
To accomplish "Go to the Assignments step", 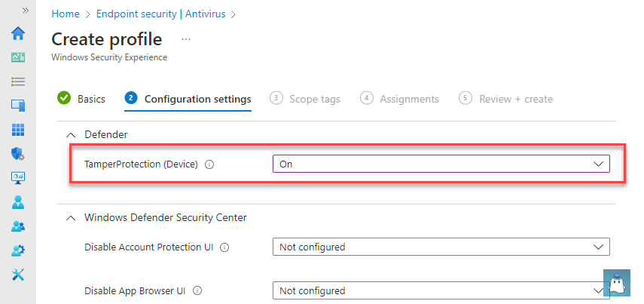I will click(400, 99).
